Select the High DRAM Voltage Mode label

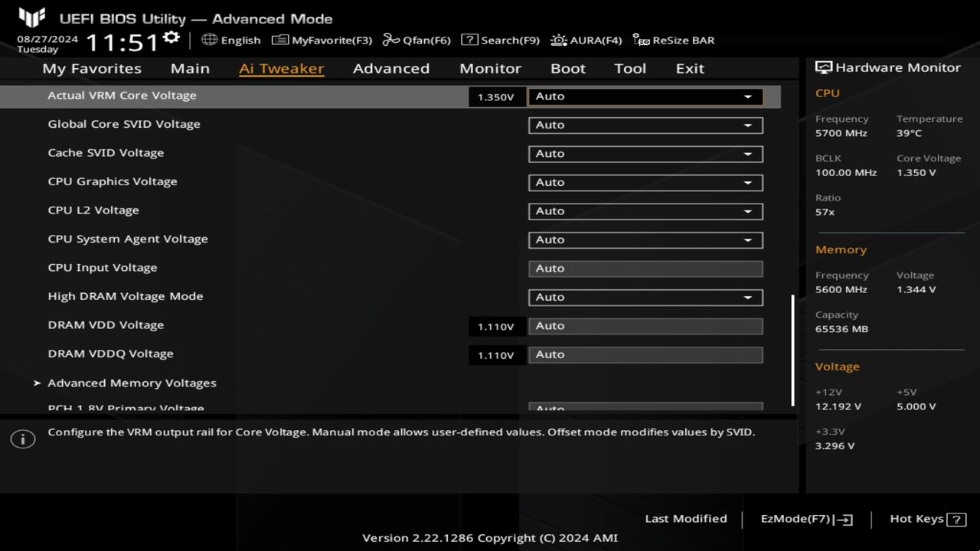[x=126, y=296]
